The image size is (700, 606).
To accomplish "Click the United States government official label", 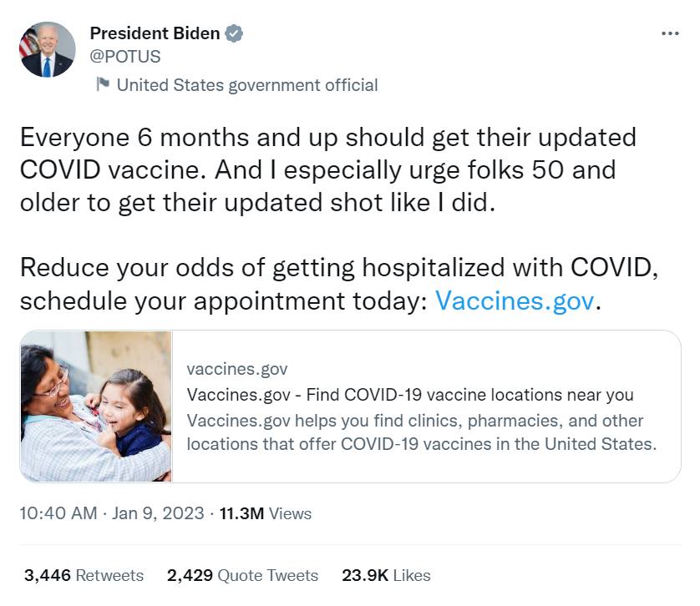I will [x=247, y=84].
